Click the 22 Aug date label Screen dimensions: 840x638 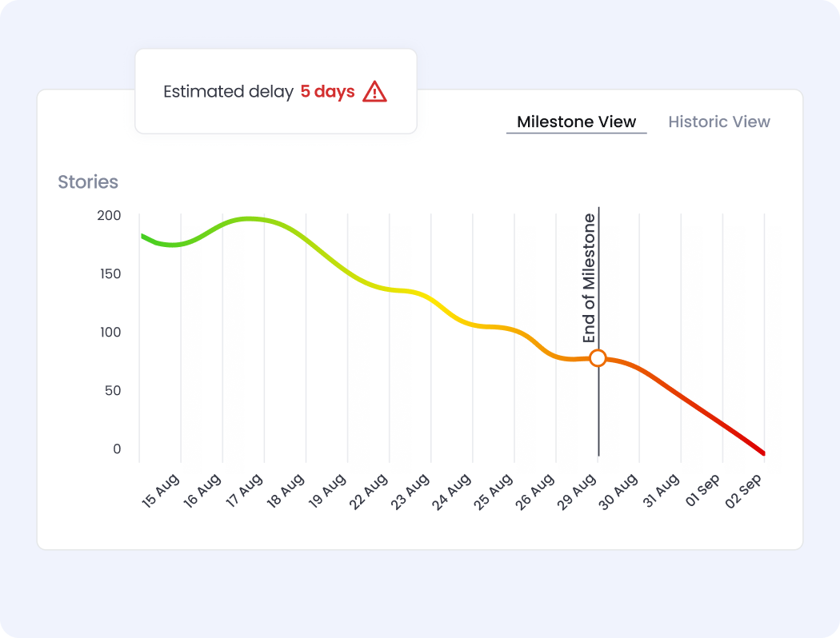370,490
